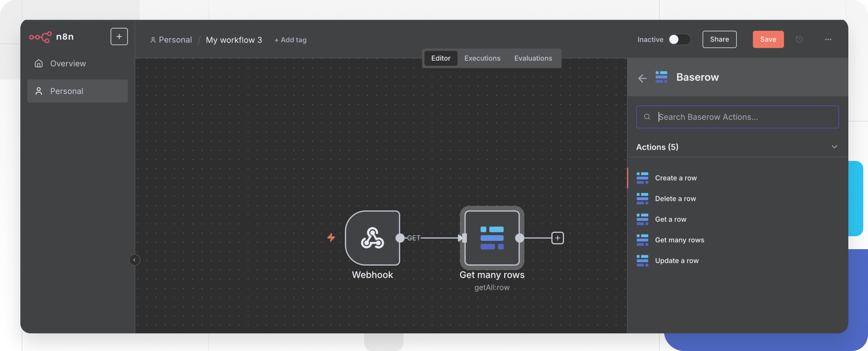
Task: Open the three-dot more options menu
Action: point(828,39)
